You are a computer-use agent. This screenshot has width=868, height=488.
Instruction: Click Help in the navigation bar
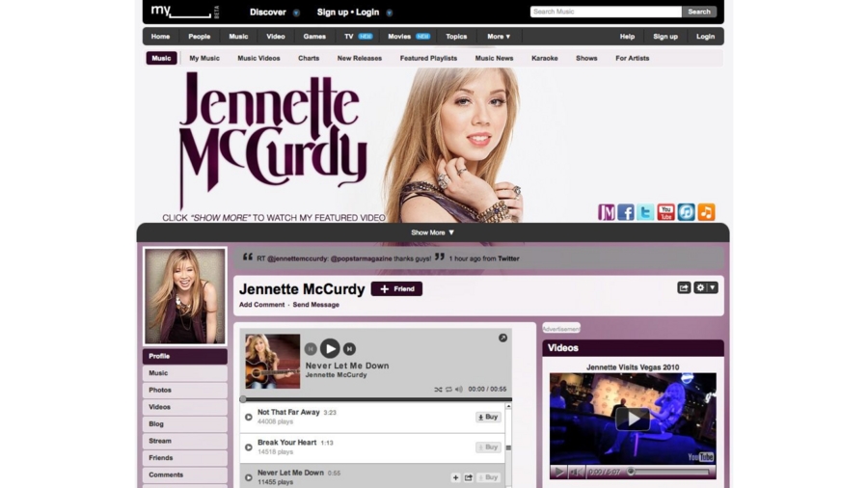point(627,37)
